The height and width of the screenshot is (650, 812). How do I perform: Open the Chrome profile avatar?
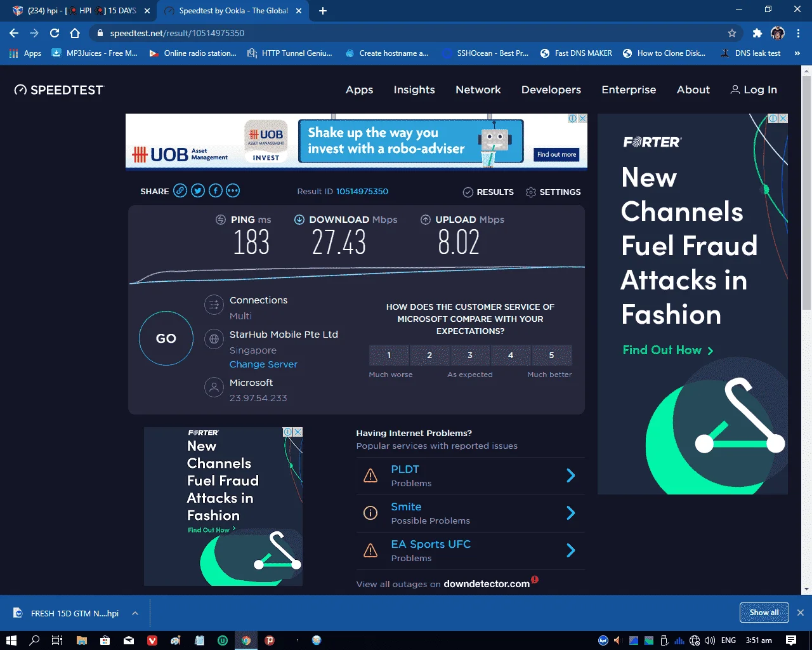778,33
